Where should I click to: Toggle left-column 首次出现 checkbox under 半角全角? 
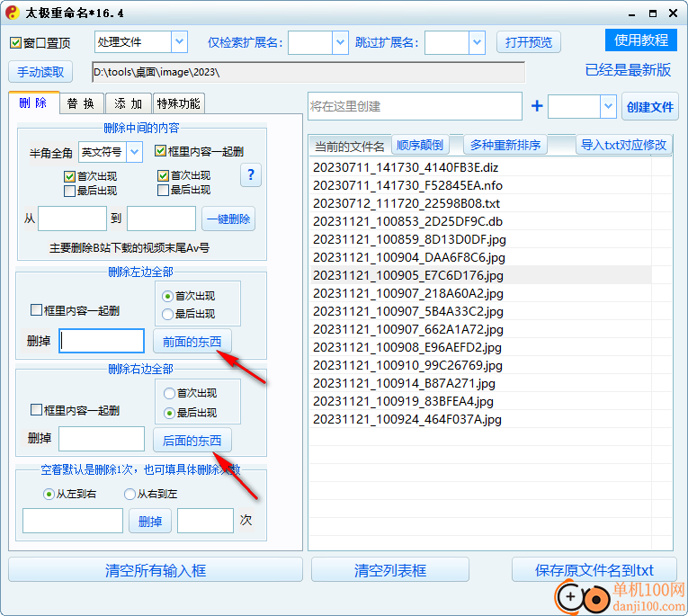coord(69,176)
